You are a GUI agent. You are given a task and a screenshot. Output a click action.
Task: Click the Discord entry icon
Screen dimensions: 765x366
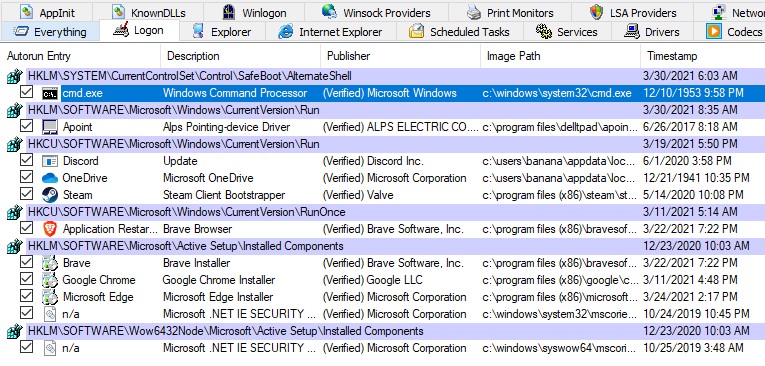point(50,161)
